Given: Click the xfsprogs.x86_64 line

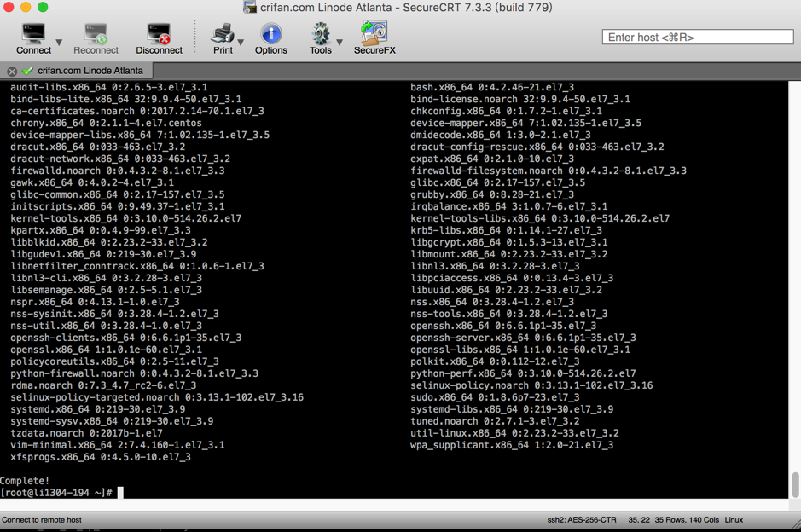Looking at the screenshot, I should click(x=101, y=457).
